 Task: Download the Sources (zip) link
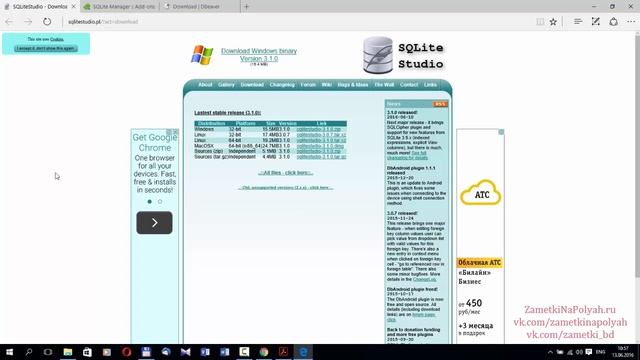(318, 151)
